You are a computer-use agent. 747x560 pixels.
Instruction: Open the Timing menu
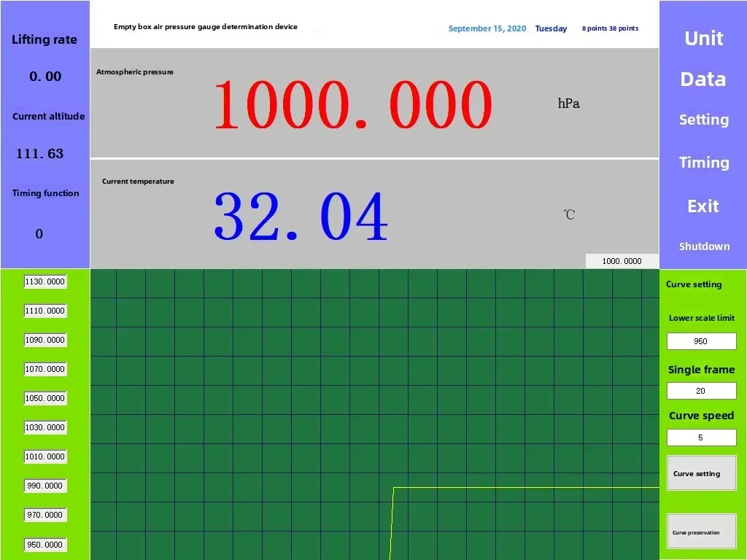click(704, 163)
